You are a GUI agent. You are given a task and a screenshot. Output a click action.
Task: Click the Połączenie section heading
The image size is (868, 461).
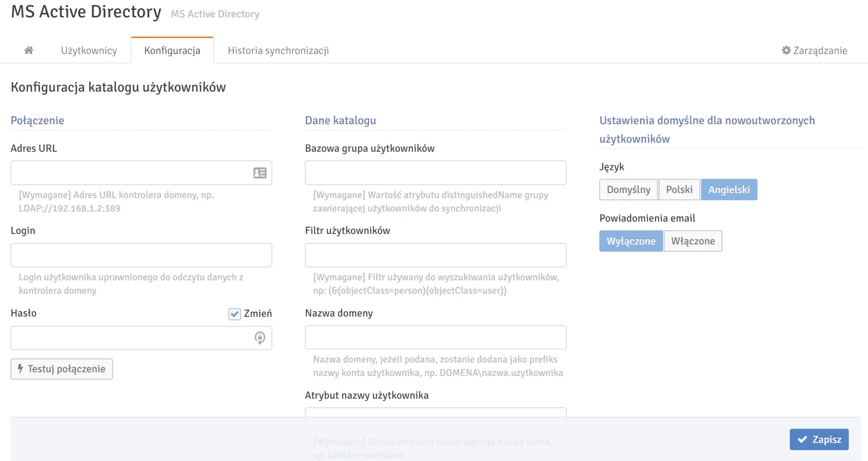pos(38,121)
